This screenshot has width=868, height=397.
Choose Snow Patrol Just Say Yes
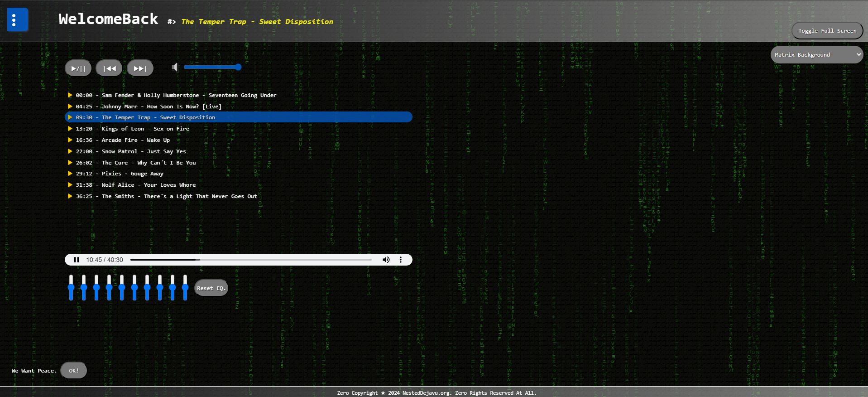point(144,151)
